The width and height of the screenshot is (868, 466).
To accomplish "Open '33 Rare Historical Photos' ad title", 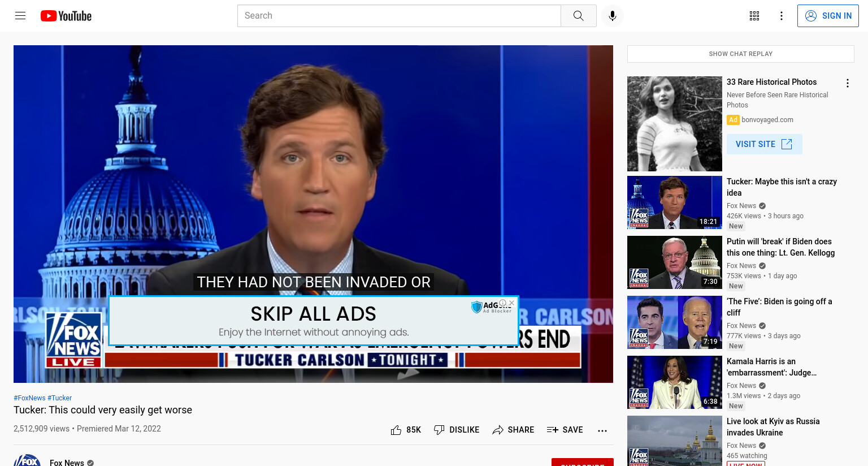I will click(771, 82).
